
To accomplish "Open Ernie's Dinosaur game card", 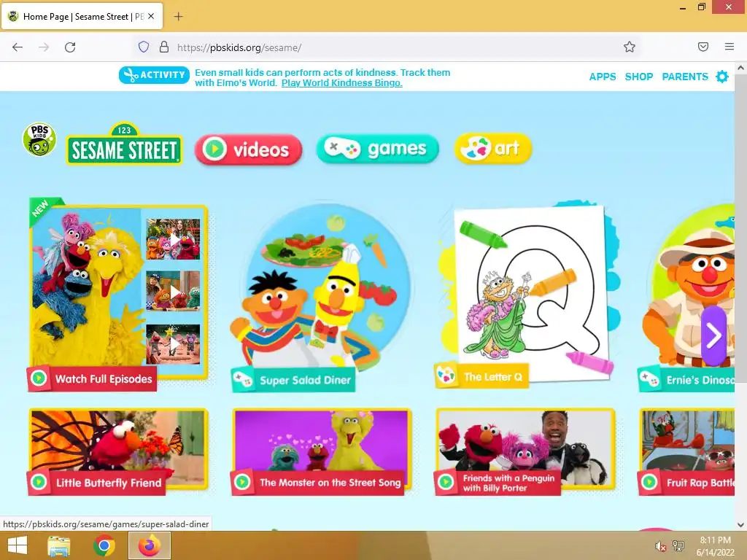I will pos(686,297).
